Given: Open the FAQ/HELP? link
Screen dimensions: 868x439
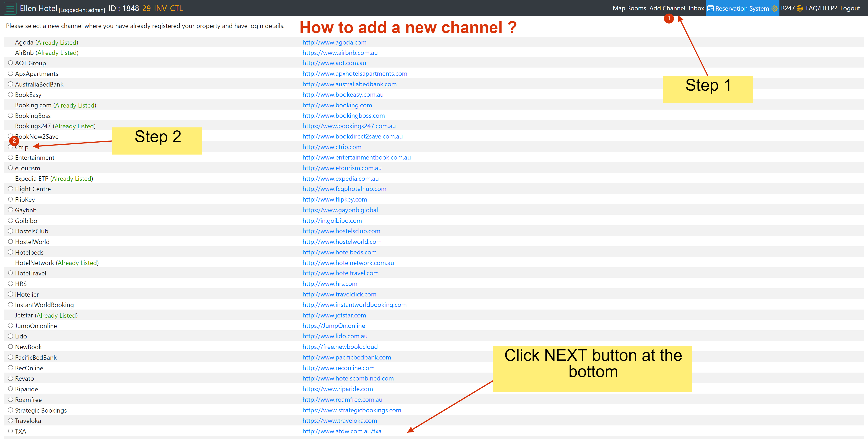Looking at the screenshot, I should 821,8.
